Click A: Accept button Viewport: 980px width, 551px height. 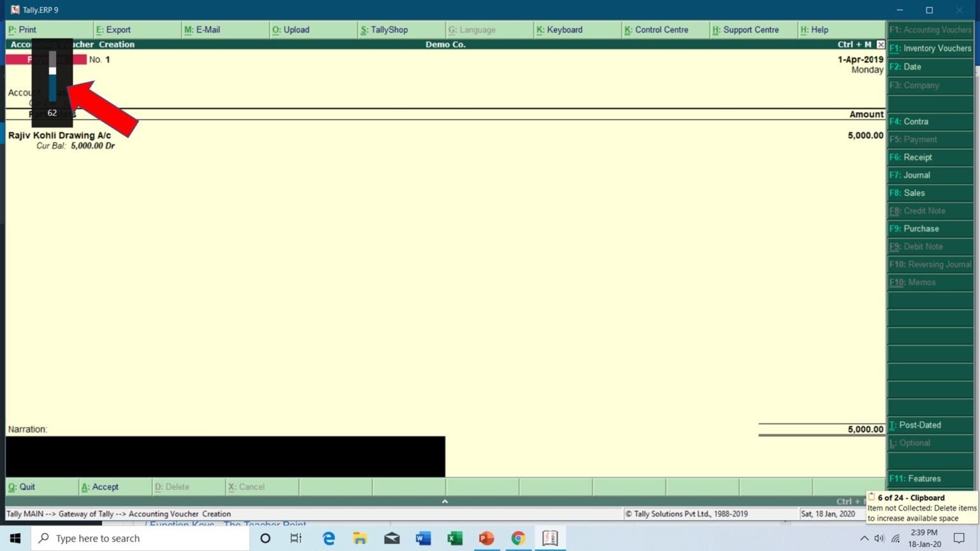click(115, 487)
